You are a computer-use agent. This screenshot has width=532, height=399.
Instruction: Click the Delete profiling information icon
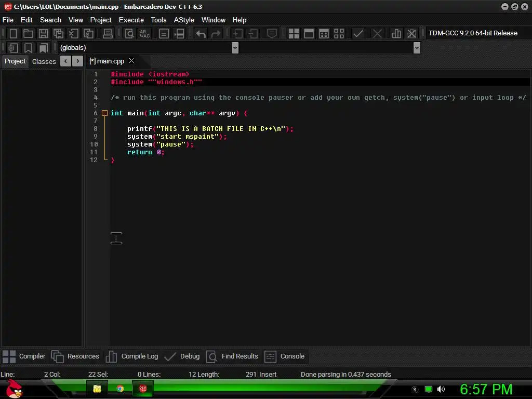tap(411, 34)
